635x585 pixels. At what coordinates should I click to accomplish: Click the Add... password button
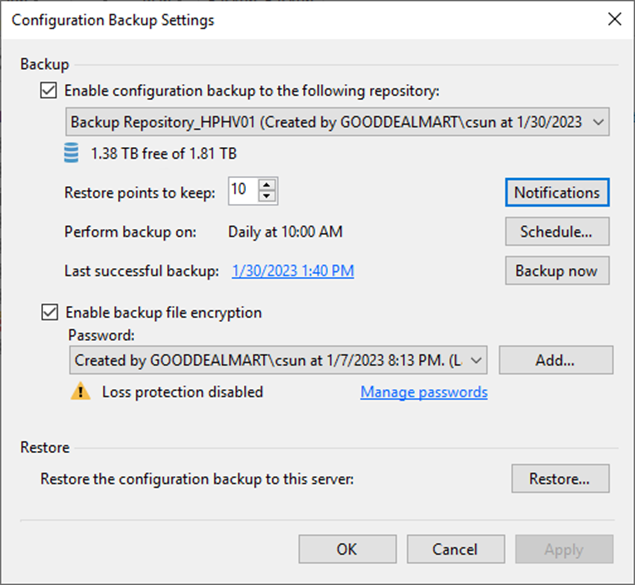(555, 359)
